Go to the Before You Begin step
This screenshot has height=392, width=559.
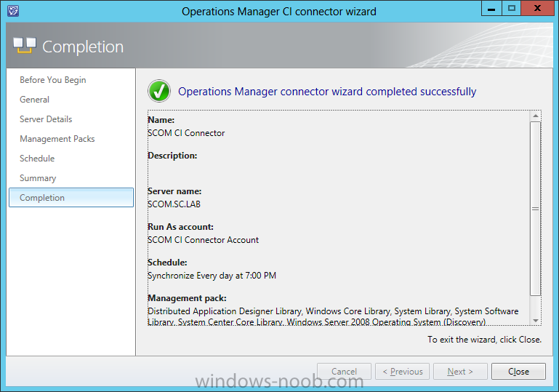[53, 80]
